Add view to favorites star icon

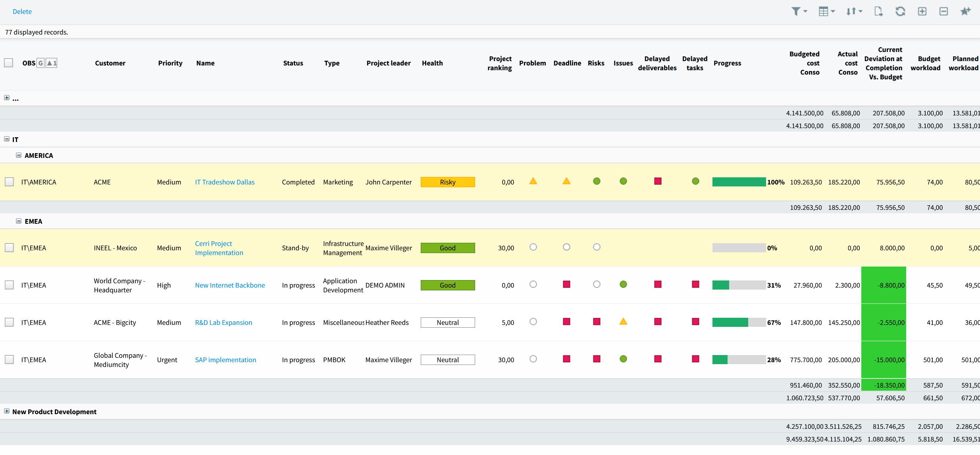pos(965,12)
